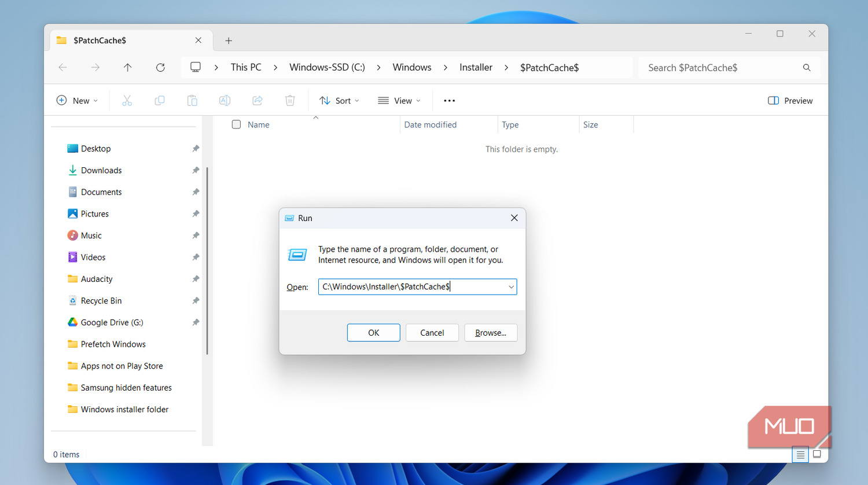
Task: Open Windows installer folder in sidebar
Action: pos(124,409)
